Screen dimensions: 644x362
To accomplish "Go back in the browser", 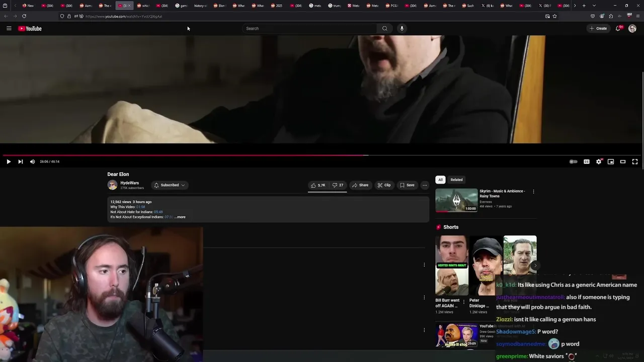I will 6,16.
